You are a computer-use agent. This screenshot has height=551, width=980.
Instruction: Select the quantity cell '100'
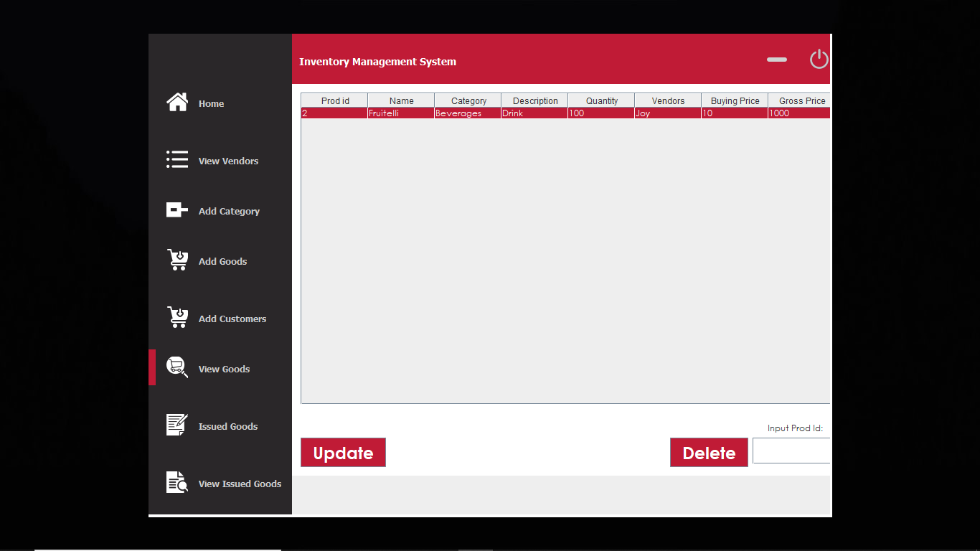601,113
